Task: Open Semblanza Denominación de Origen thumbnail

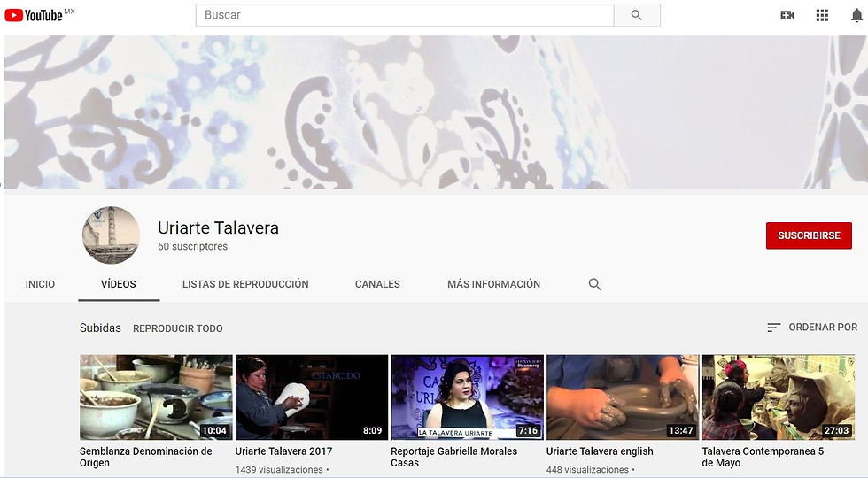Action: 156,397
